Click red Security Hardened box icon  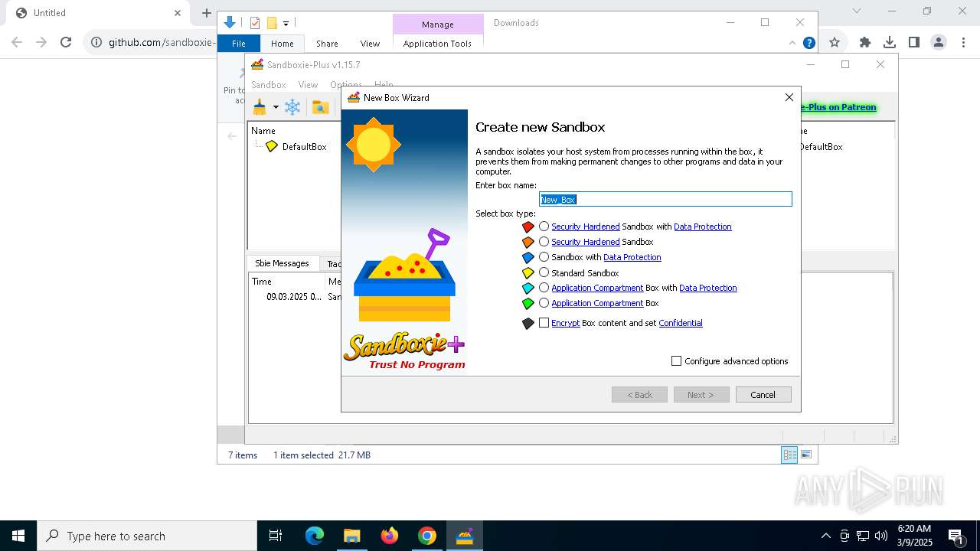(528, 227)
